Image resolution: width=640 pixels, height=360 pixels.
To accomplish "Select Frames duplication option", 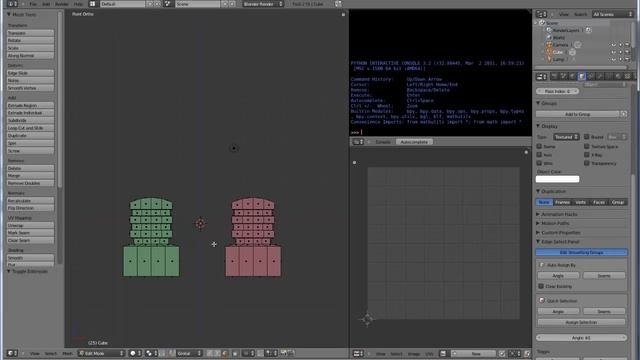I will click(562, 202).
